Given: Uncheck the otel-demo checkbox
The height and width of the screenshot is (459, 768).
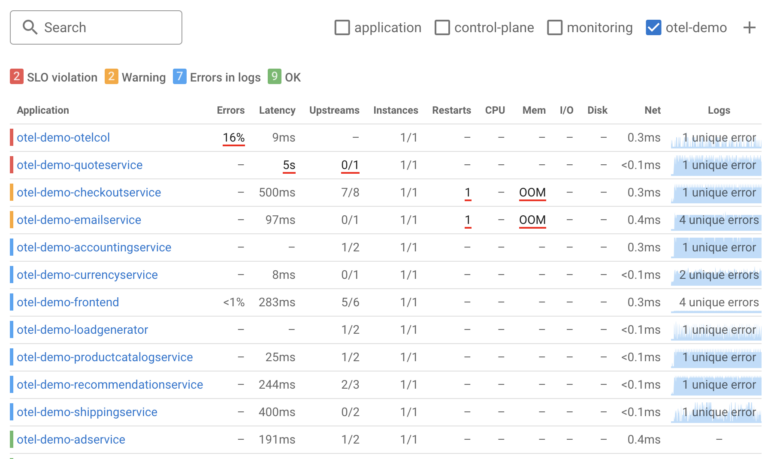Looking at the screenshot, I should 654,28.
